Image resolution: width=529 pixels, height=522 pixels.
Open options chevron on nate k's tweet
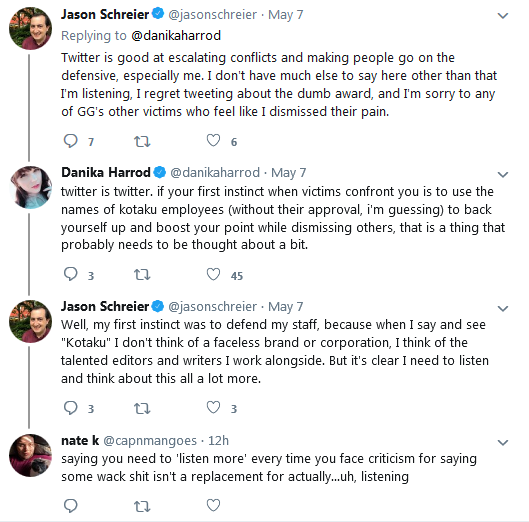[x=503, y=442]
